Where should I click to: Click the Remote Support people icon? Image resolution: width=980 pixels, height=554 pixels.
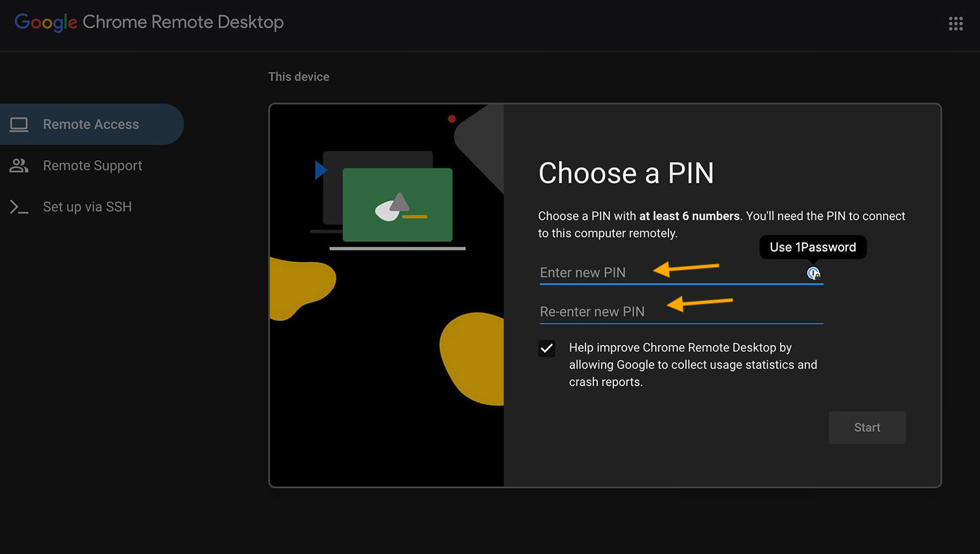click(19, 165)
